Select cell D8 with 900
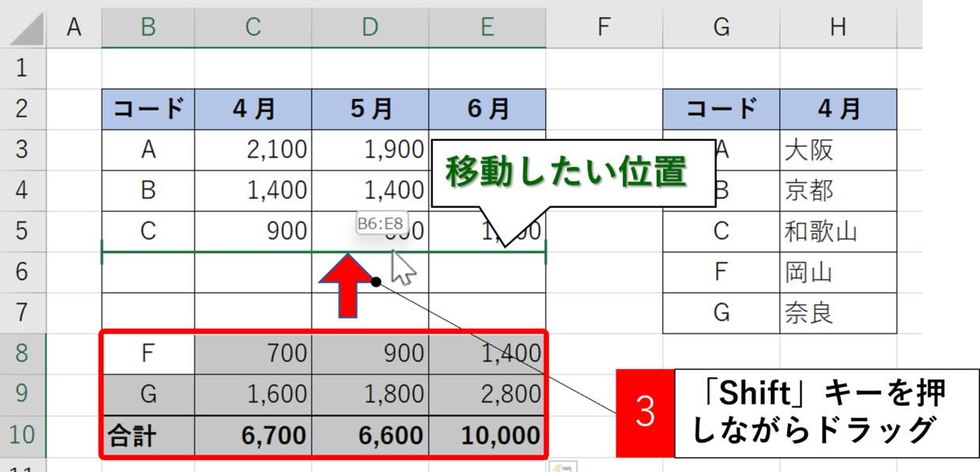The width and height of the screenshot is (980, 472). tap(370, 353)
